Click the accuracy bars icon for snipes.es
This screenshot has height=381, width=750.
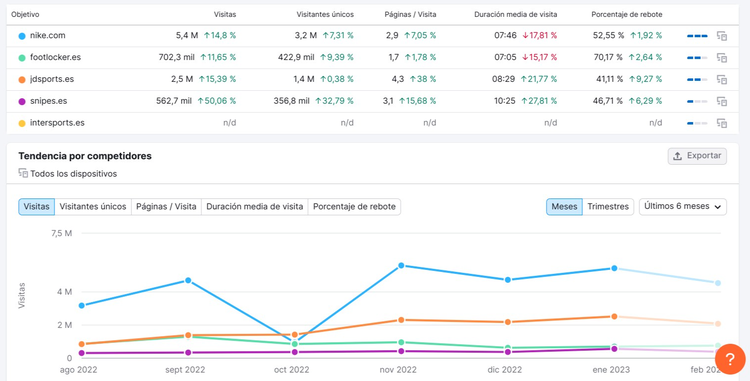tap(697, 101)
